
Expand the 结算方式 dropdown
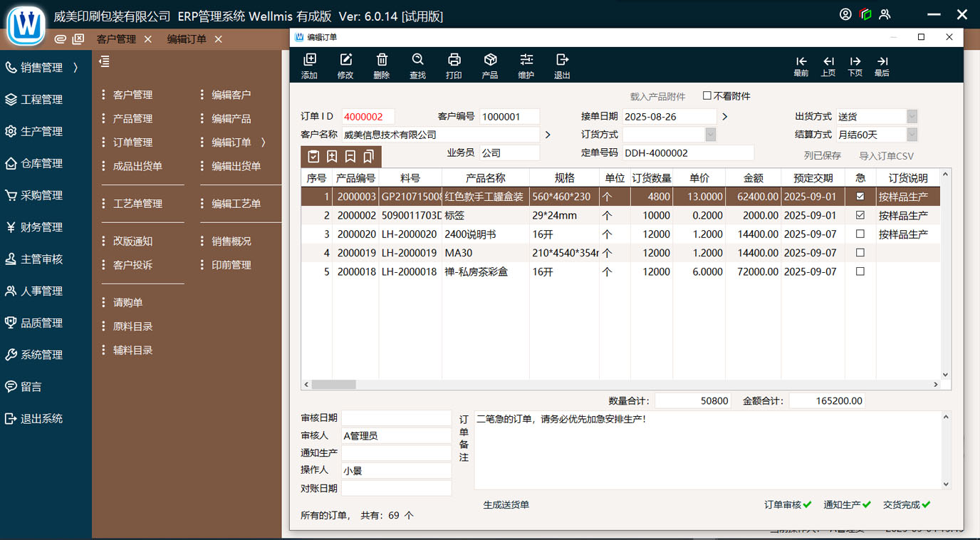[912, 134]
